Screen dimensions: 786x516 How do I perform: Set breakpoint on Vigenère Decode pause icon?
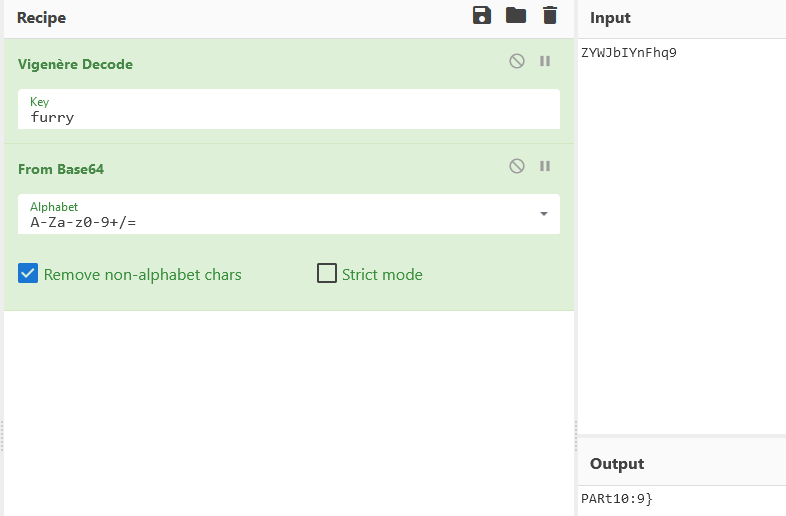pyautogui.click(x=545, y=61)
